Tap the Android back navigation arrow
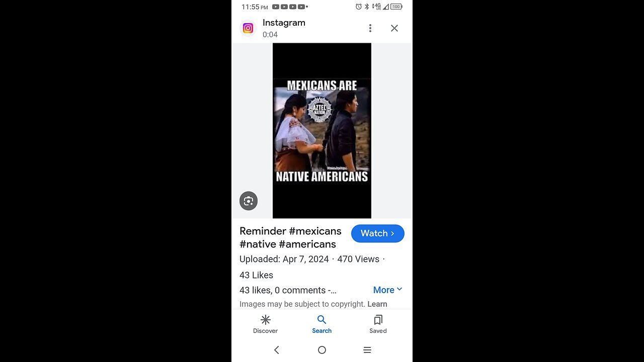This screenshot has width=644, height=362. tap(276, 350)
